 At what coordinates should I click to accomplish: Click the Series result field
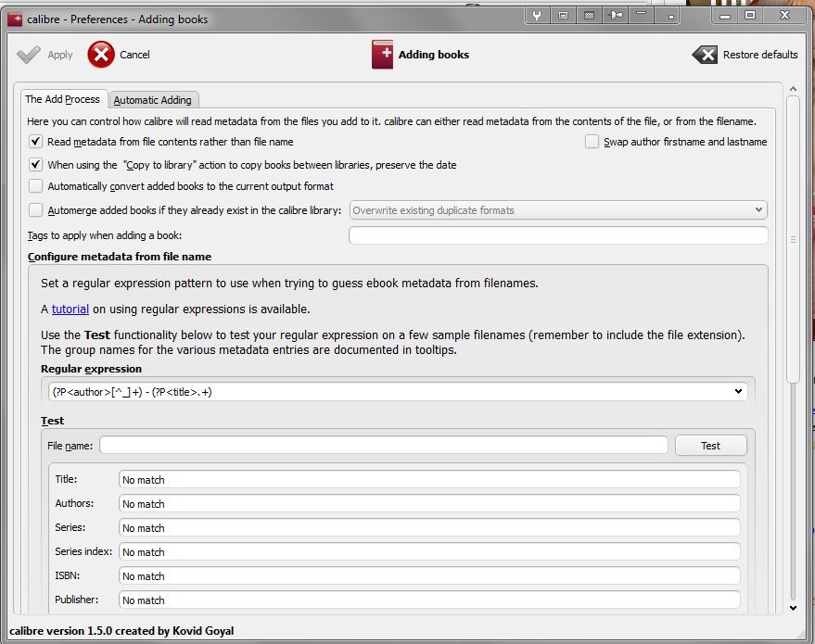point(429,527)
